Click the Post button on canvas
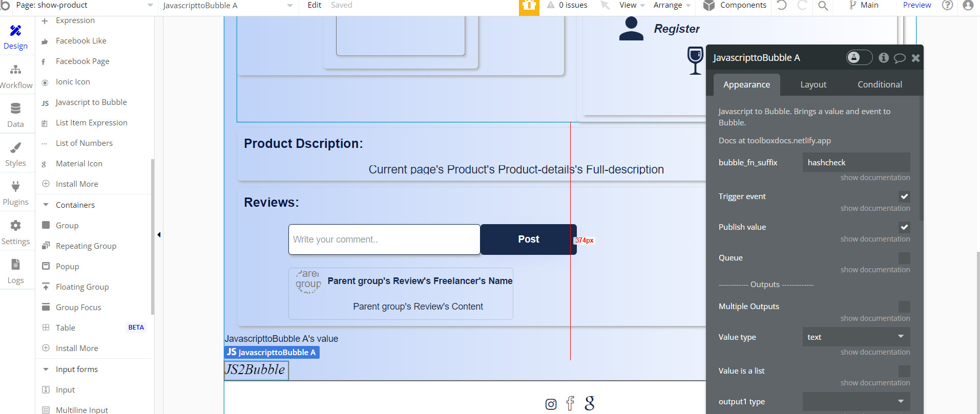Screen dimensions: 980x414 tap(528, 239)
